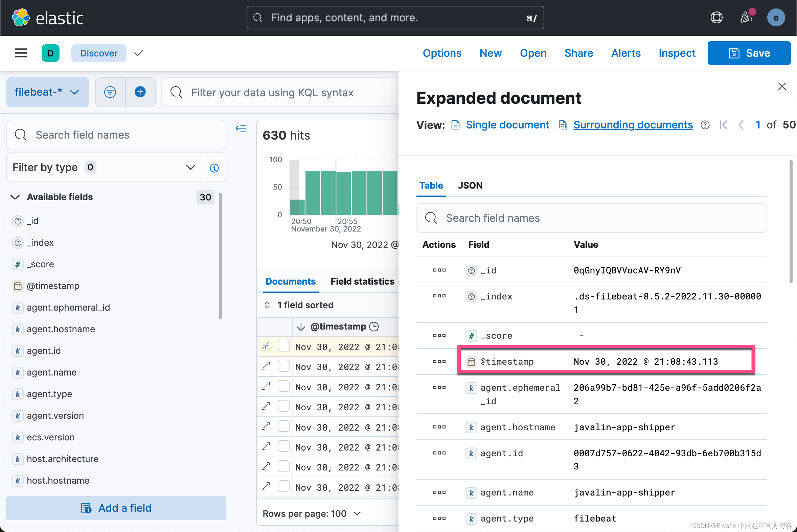Select the second document row checkbox
This screenshot has width=797, height=532.
(x=283, y=366)
